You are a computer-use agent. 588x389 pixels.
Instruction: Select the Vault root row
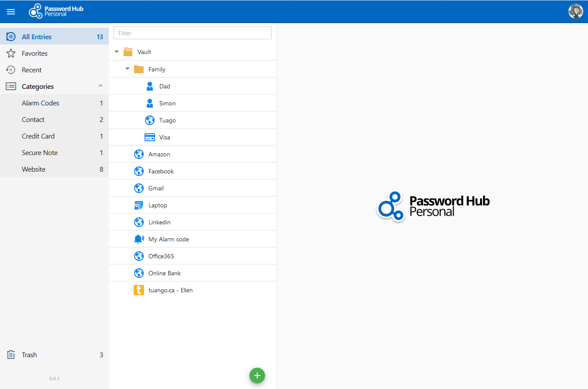tap(192, 52)
